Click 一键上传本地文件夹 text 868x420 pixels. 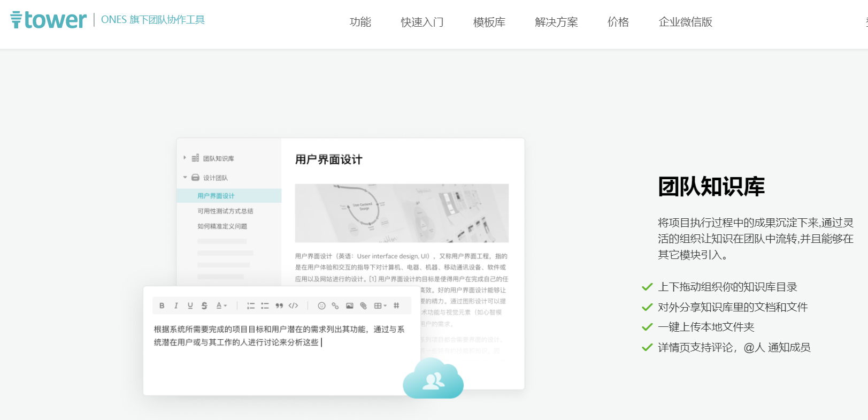click(706, 327)
